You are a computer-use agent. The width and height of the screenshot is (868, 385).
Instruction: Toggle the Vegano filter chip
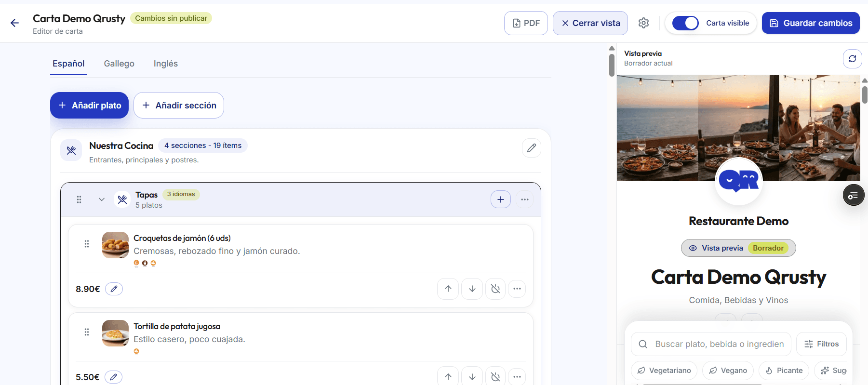point(728,371)
